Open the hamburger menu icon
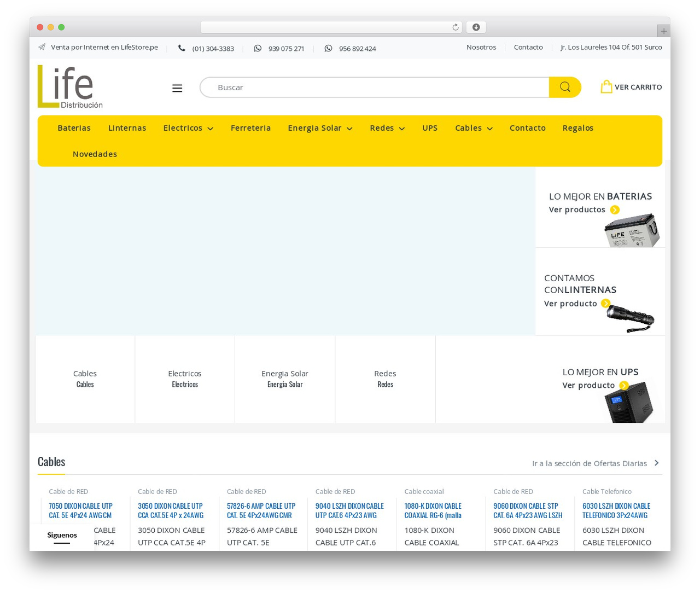700x593 pixels. [x=177, y=88]
